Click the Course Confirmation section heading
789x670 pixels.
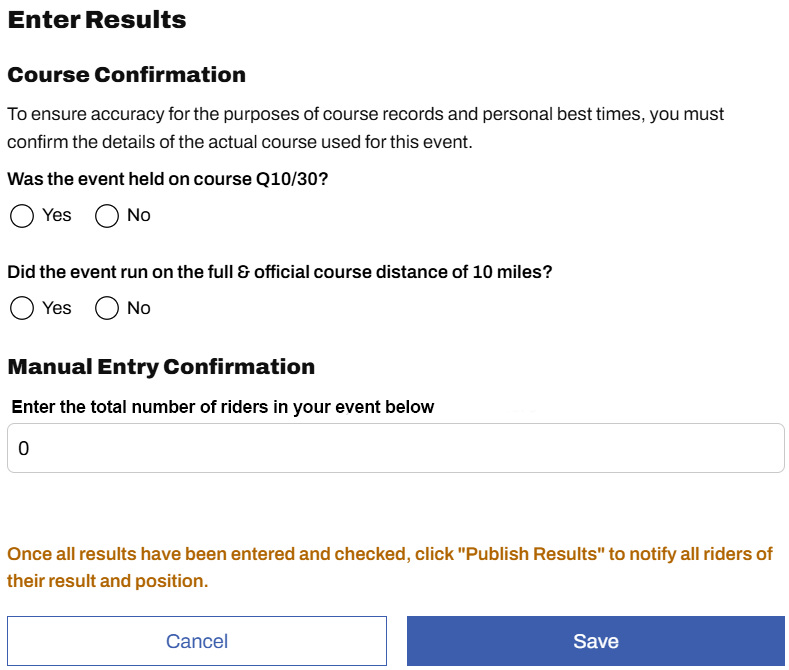(127, 75)
